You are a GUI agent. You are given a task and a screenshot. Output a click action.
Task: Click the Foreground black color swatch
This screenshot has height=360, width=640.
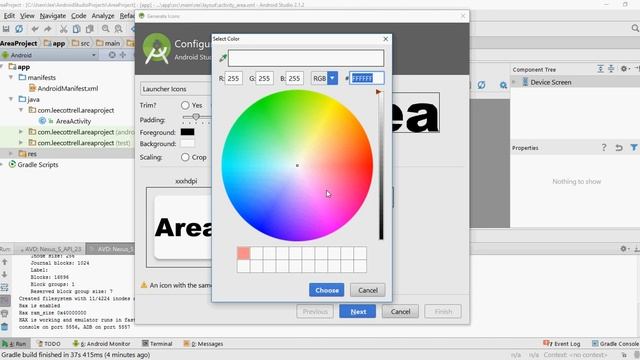point(188,132)
